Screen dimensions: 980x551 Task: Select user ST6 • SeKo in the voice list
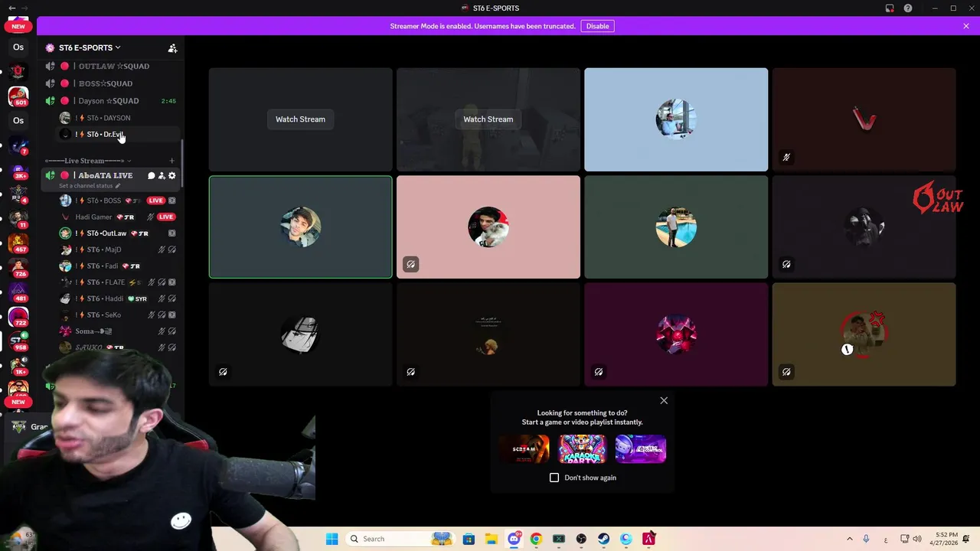119,315
